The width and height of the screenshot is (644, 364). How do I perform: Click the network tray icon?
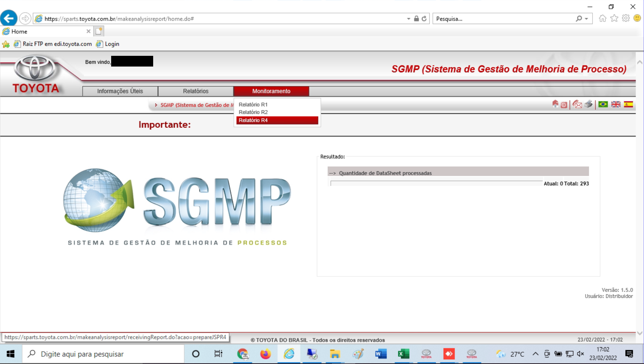[x=570, y=354]
